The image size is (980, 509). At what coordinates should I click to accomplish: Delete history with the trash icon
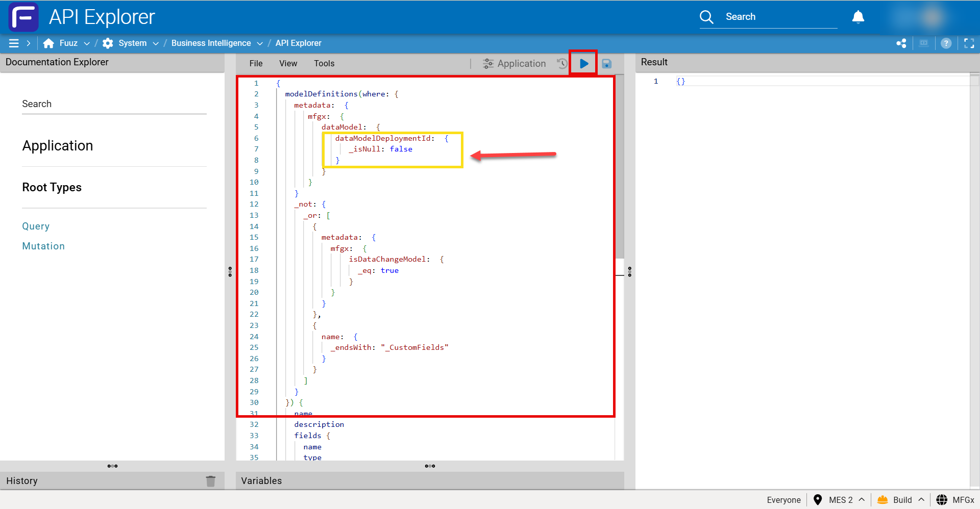point(210,481)
